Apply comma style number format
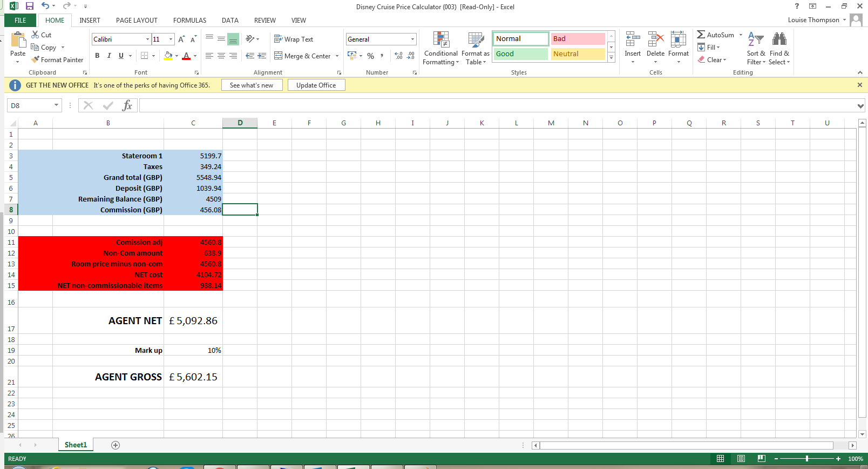Image resolution: width=868 pixels, height=469 pixels. (382, 56)
